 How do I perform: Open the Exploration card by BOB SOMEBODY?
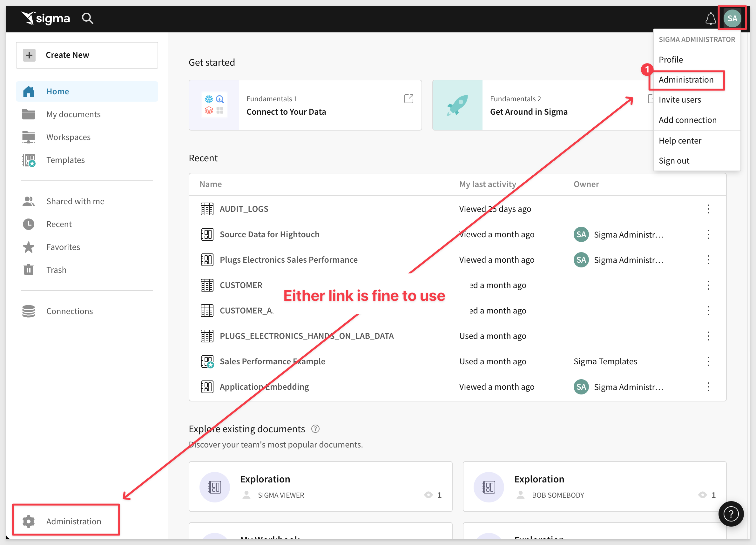pos(594,487)
